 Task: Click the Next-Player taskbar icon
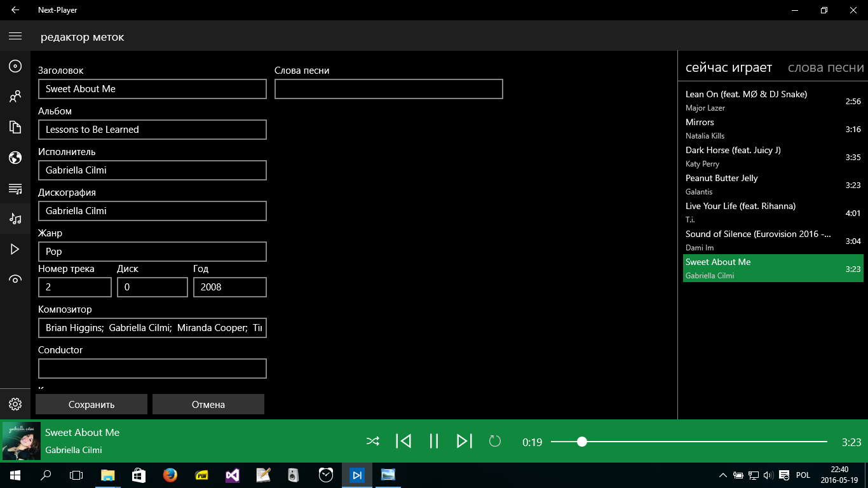tap(357, 475)
